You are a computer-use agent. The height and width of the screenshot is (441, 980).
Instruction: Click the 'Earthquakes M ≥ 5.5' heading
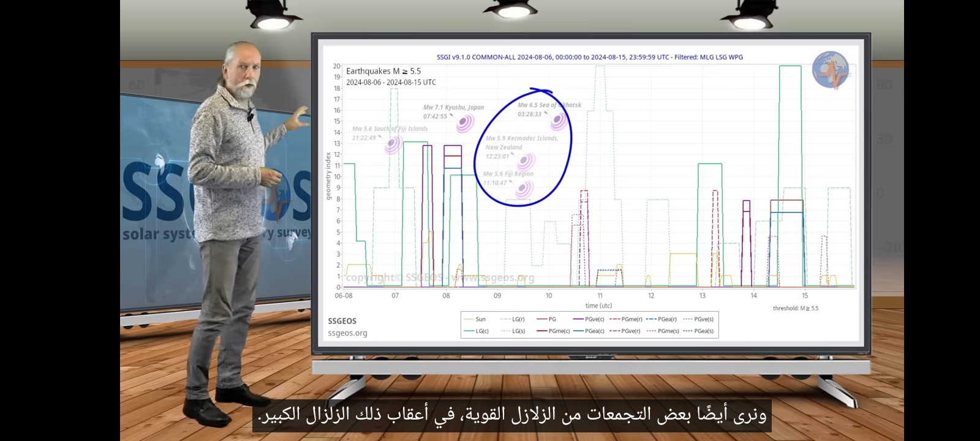tap(383, 71)
